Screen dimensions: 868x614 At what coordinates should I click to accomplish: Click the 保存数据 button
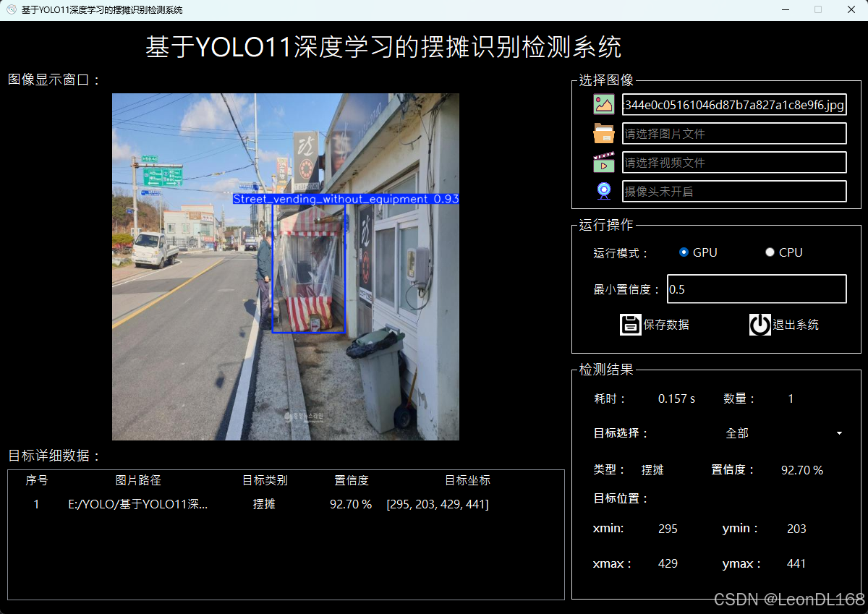tap(655, 325)
